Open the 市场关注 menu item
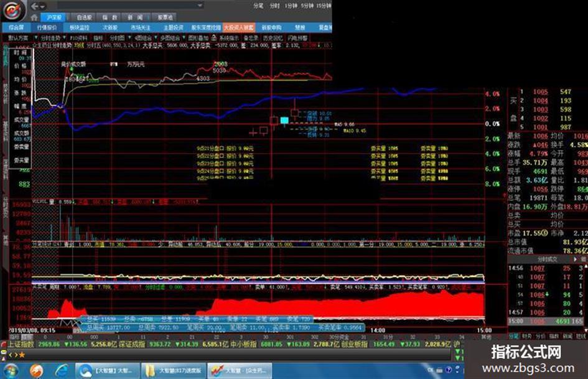The width and height of the screenshot is (588, 379). point(141,27)
